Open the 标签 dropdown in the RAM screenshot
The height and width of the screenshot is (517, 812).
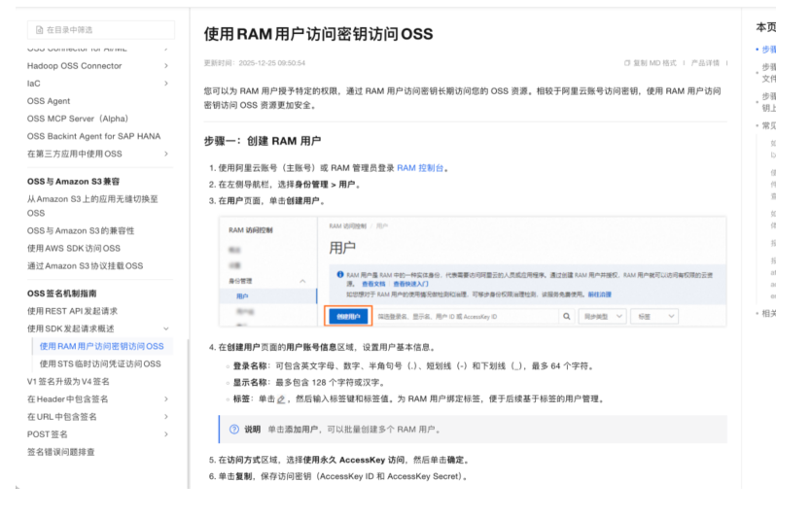click(x=654, y=316)
